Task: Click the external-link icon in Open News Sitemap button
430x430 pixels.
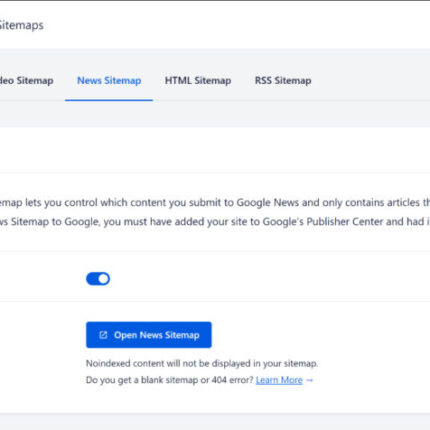Action: coord(103,335)
